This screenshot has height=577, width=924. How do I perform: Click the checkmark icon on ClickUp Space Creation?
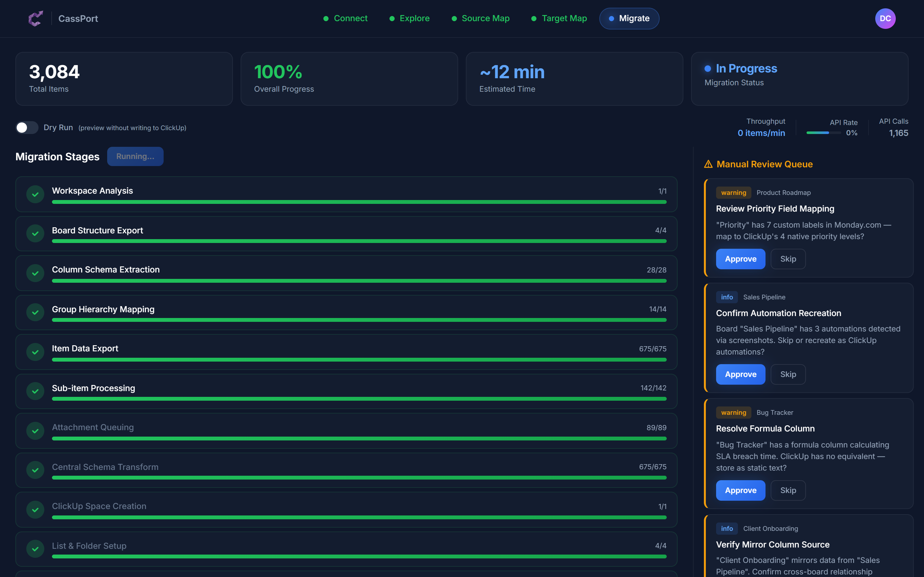(x=35, y=509)
